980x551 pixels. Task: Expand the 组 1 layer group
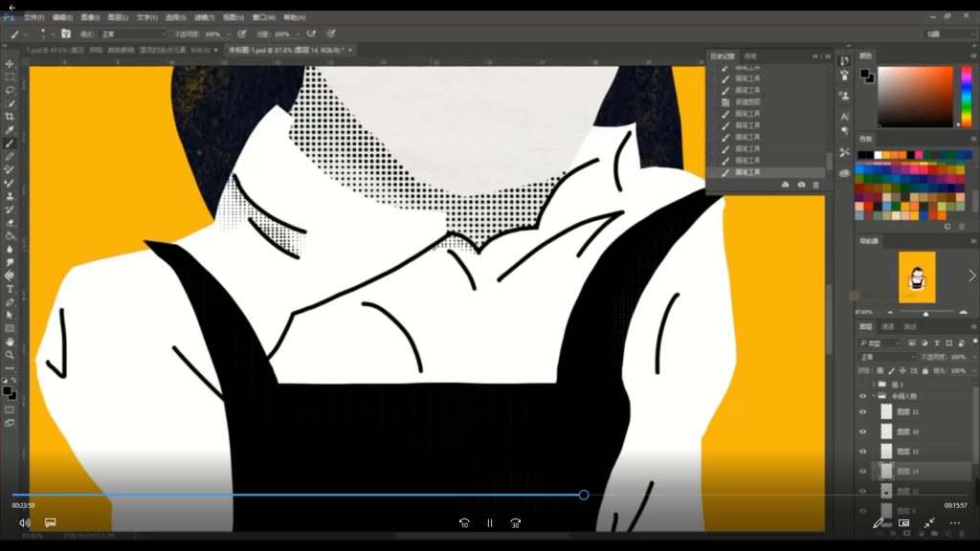point(872,384)
